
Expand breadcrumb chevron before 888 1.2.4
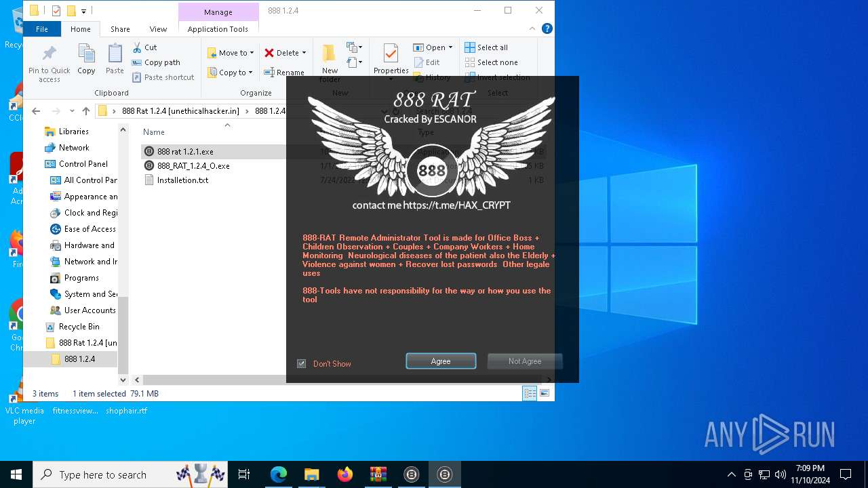point(248,111)
